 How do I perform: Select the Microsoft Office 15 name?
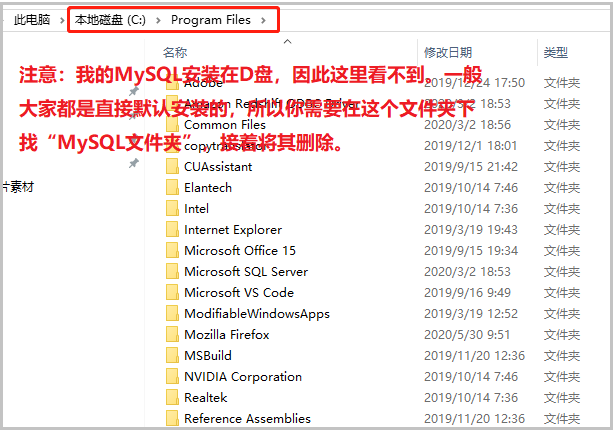(240, 251)
